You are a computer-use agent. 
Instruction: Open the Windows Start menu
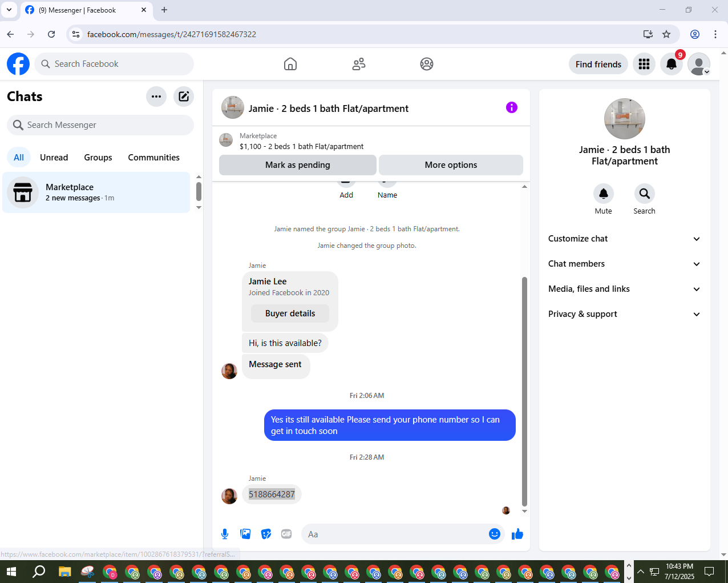(x=11, y=572)
